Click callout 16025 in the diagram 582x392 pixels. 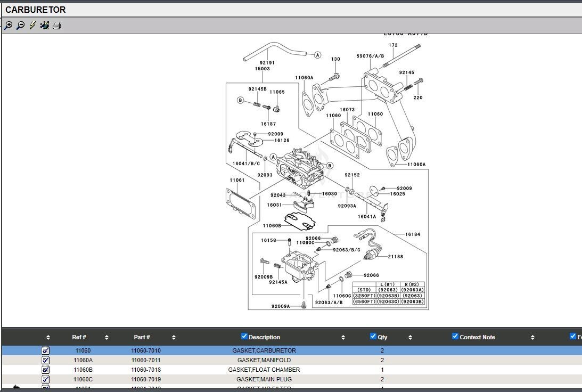[x=398, y=194]
